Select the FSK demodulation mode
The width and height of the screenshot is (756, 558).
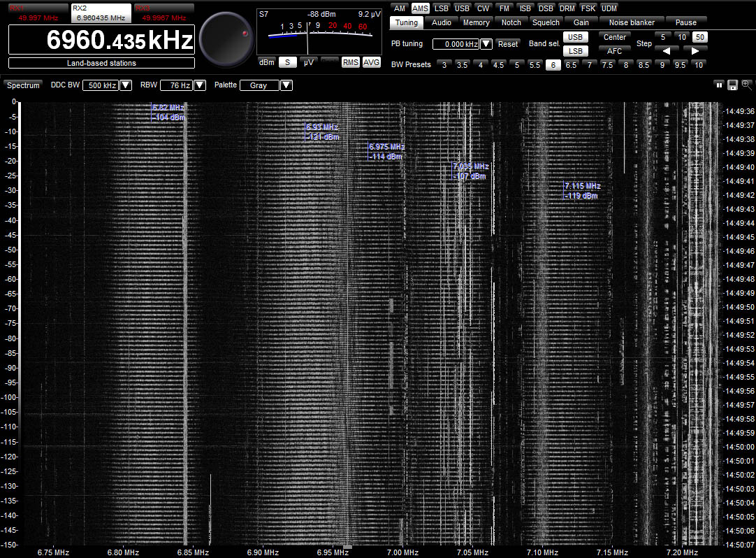(588, 8)
